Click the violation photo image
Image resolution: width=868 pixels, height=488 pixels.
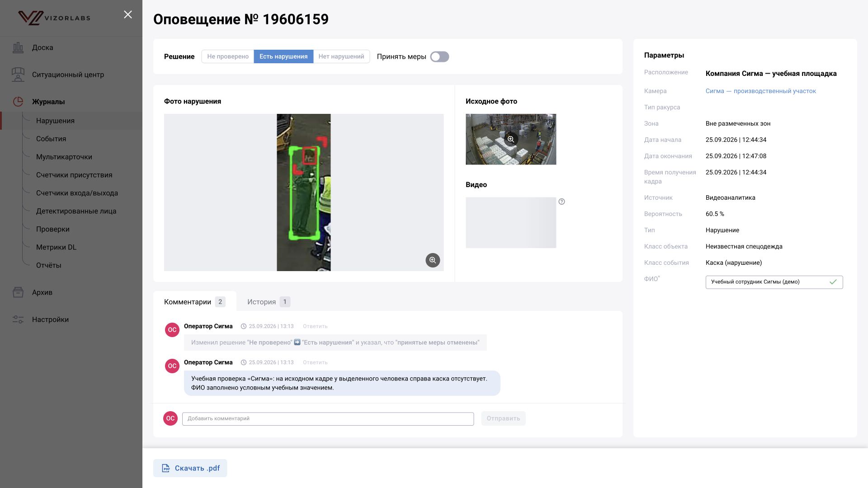tap(304, 192)
